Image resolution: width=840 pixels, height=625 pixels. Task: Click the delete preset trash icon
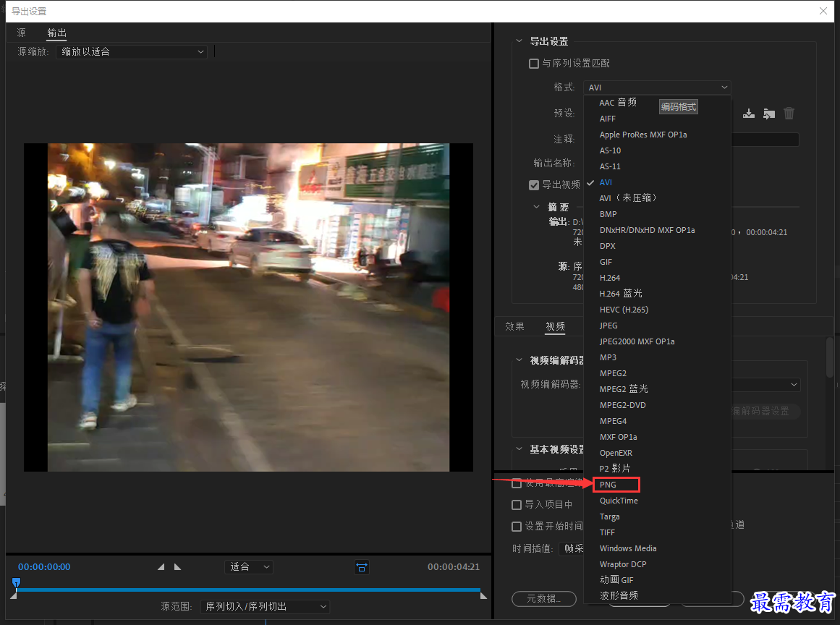789,114
